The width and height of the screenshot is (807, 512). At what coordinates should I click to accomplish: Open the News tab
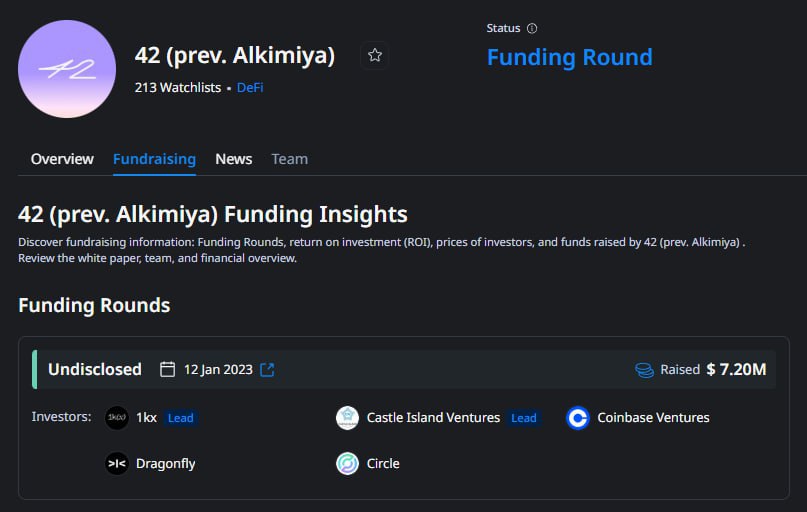coord(234,159)
